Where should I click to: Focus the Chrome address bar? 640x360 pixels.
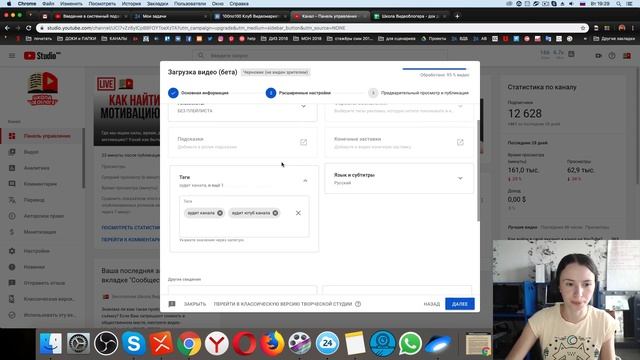click(312, 28)
